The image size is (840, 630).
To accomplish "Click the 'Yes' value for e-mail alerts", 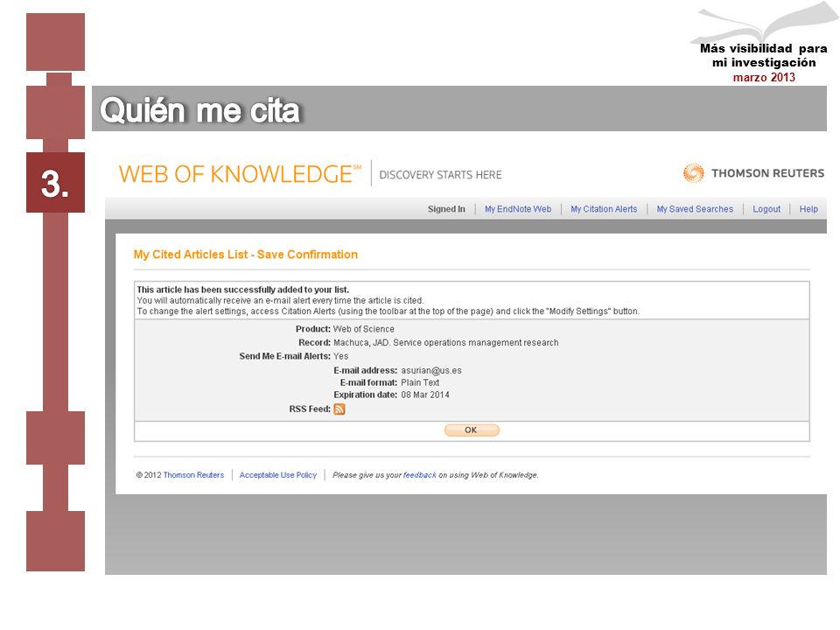I will click(340, 356).
